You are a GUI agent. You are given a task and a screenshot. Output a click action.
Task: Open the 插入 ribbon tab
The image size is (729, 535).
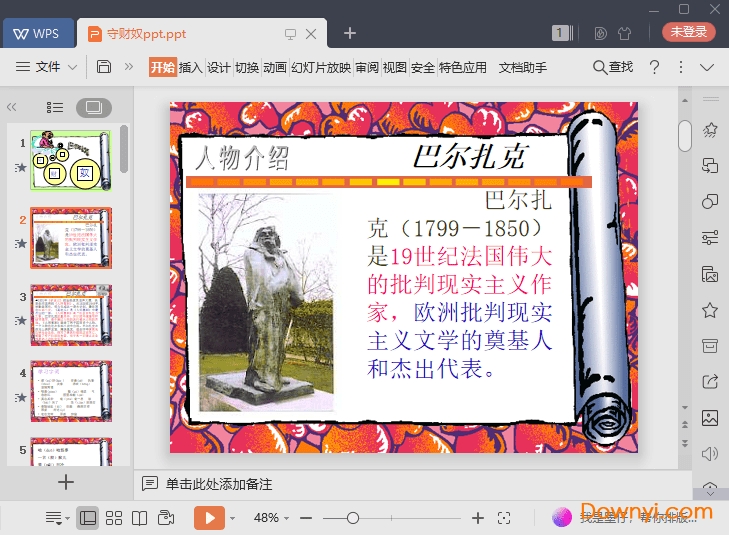click(x=191, y=68)
